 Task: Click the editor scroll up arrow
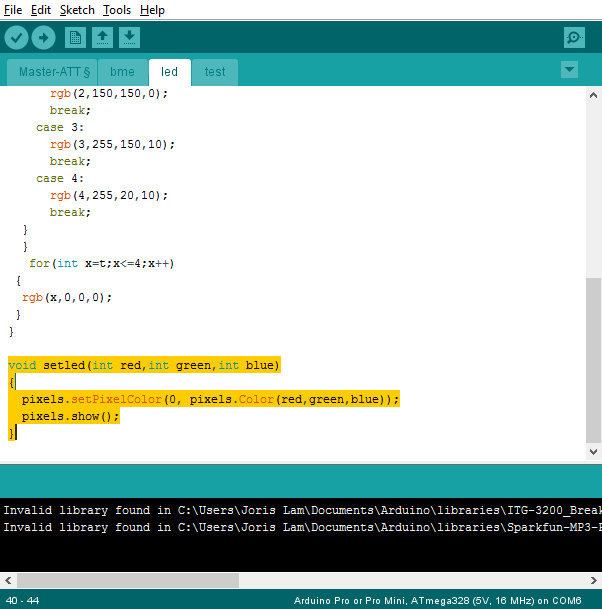(593, 95)
